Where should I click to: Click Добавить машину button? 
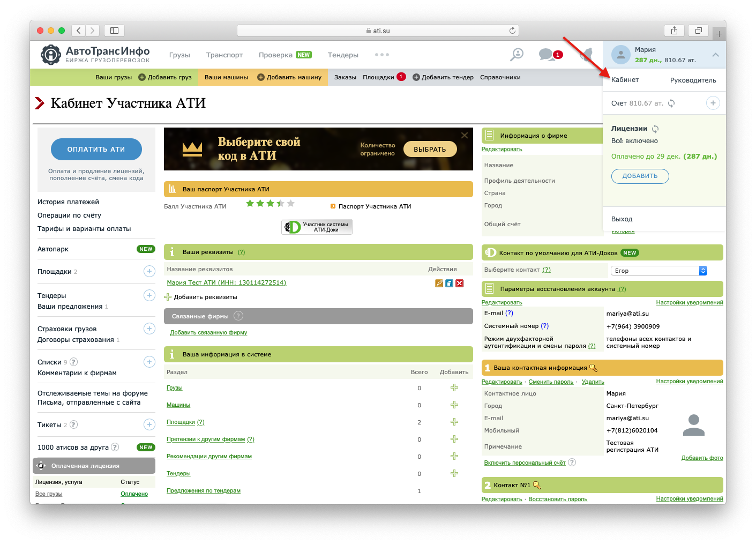pyautogui.click(x=289, y=77)
